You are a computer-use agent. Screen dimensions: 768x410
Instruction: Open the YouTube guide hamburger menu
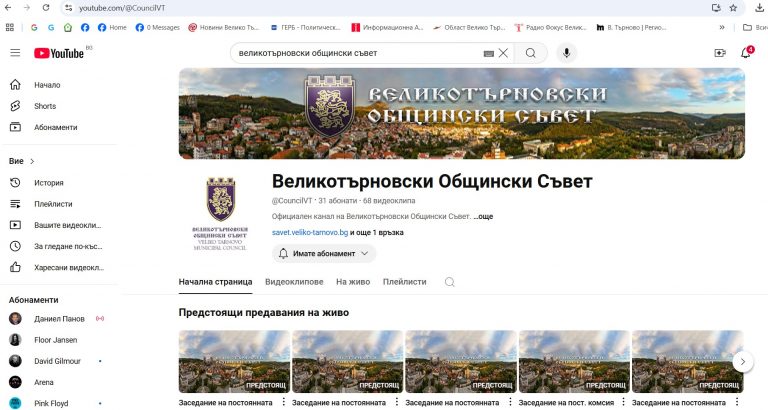(15, 53)
